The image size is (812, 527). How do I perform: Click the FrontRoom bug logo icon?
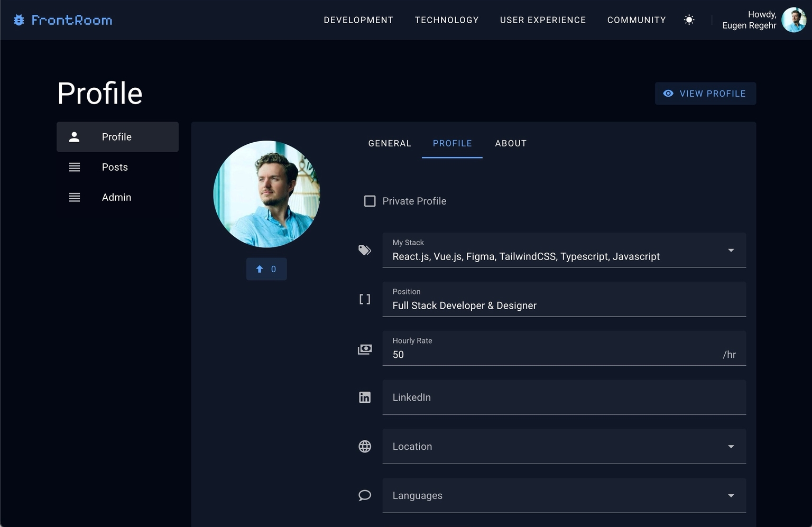pos(19,20)
